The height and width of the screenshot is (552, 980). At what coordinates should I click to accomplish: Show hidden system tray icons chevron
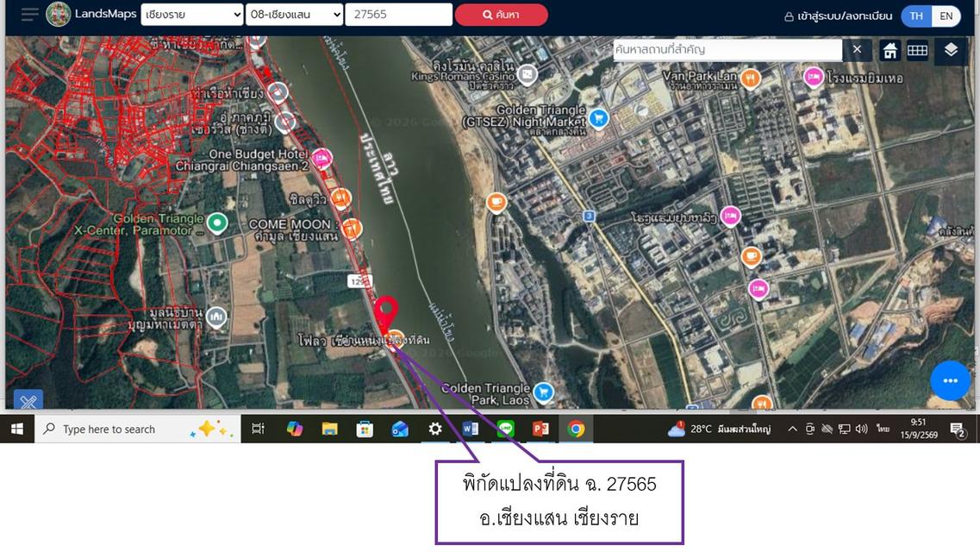pyautogui.click(x=792, y=429)
